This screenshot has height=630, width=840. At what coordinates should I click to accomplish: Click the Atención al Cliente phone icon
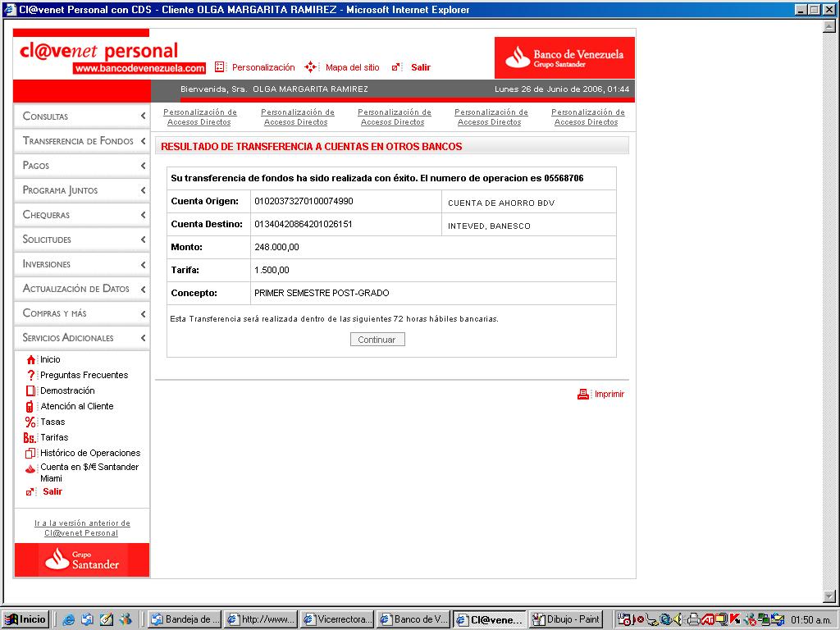(x=30, y=407)
